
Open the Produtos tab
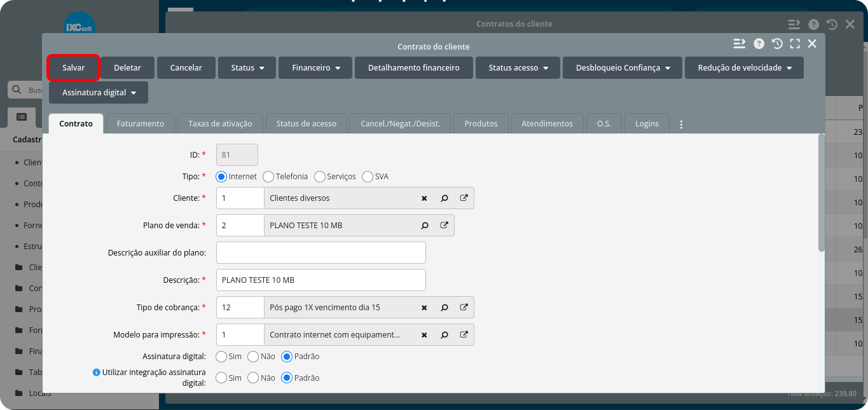pos(481,123)
